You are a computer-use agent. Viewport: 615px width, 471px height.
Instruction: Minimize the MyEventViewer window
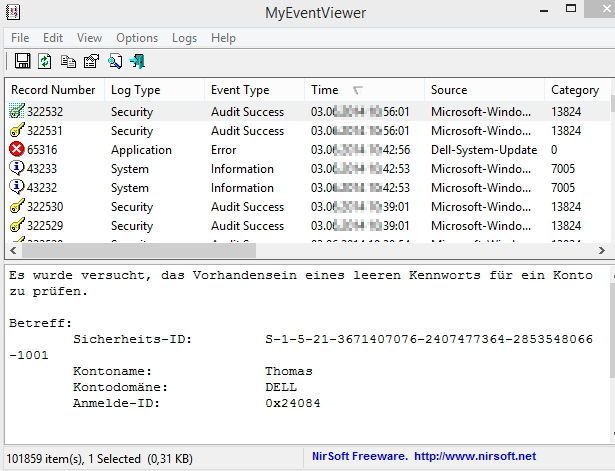544,11
